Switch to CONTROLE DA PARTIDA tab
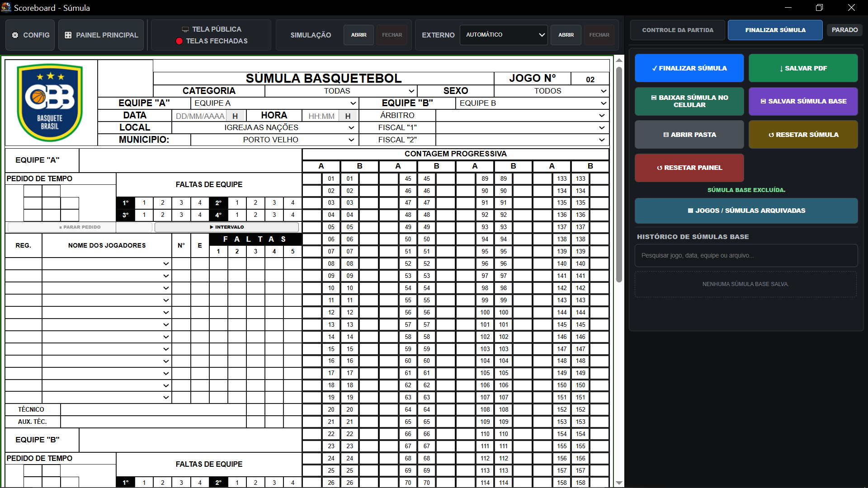 point(678,30)
